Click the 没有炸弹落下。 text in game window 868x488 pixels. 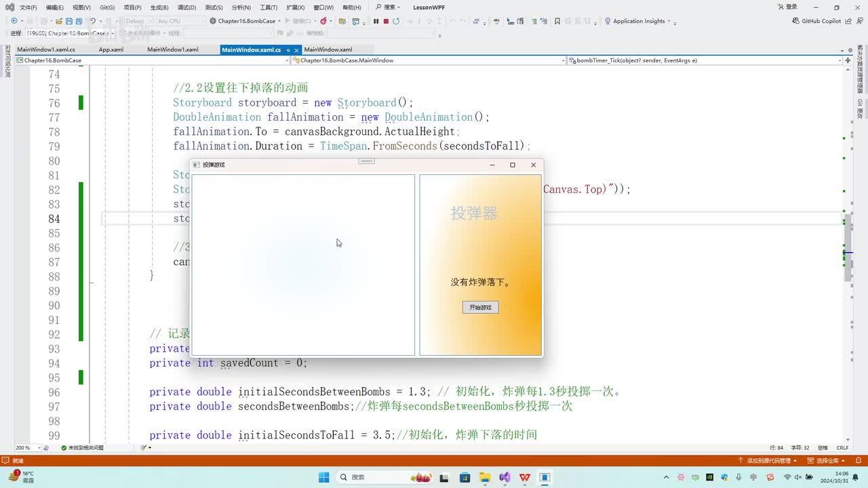(481, 283)
